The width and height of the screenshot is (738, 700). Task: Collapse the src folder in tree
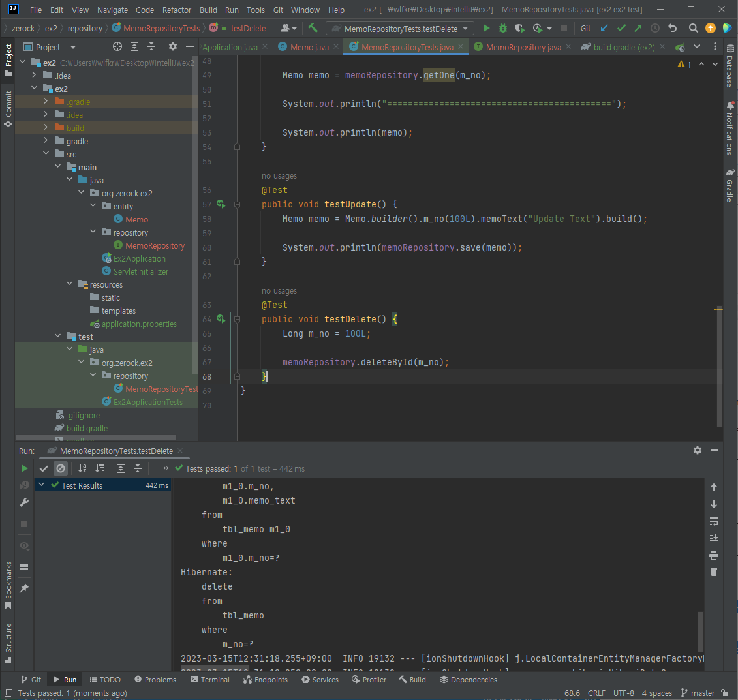click(46, 153)
